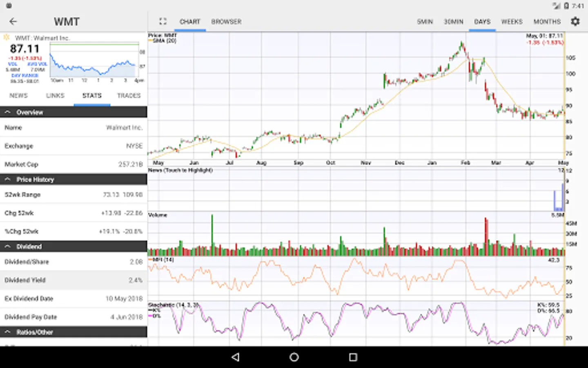Click the K%: 59.5 stochastic readout

548,305
